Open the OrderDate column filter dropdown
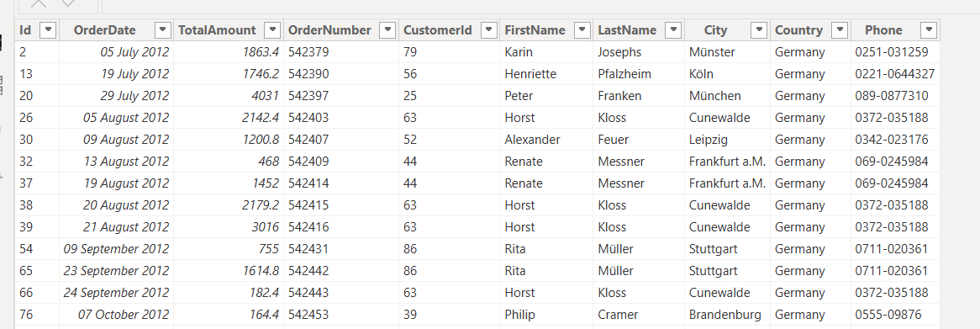This screenshot has height=329, width=980. pyautogui.click(x=162, y=30)
